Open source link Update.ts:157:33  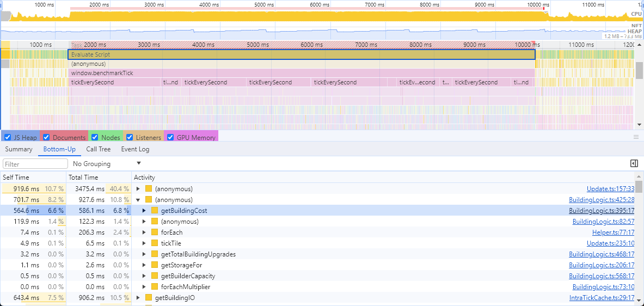pyautogui.click(x=610, y=189)
